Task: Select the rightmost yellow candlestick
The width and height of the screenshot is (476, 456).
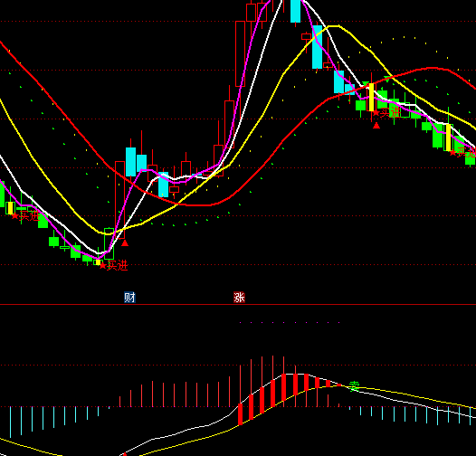Action: coord(448,138)
